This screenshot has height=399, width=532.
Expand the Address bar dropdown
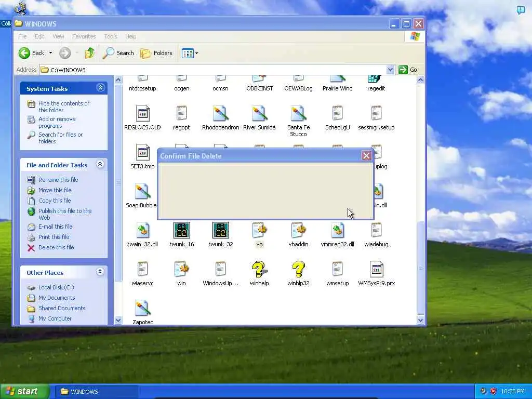[x=390, y=70]
